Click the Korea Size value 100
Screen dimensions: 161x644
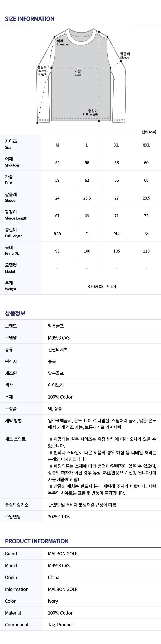pos(87,251)
